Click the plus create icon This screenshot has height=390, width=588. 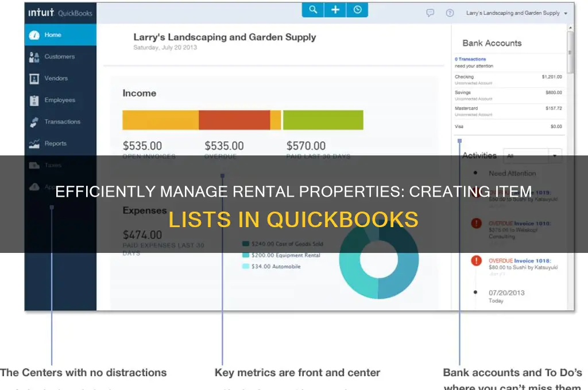pos(335,9)
